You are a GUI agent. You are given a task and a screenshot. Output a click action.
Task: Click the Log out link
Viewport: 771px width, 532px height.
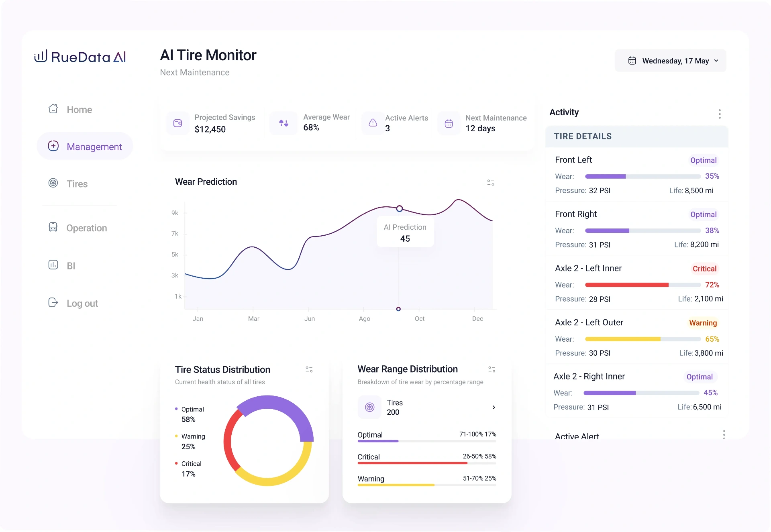pos(82,304)
